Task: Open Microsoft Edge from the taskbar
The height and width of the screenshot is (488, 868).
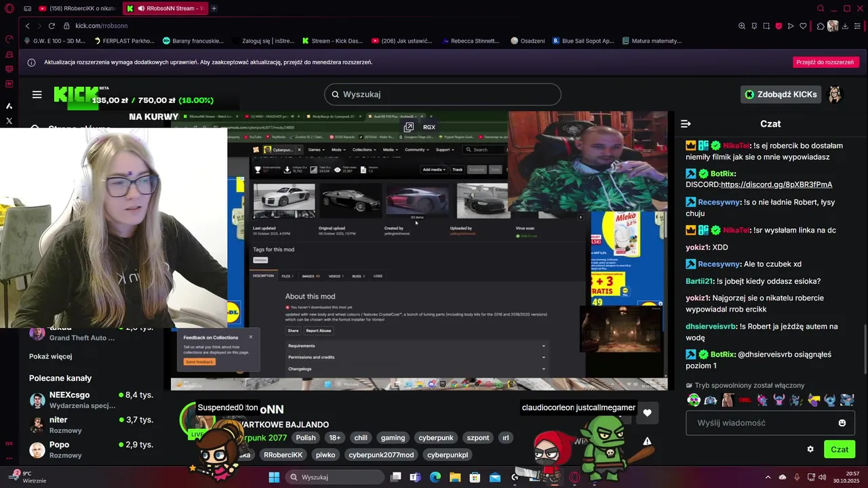Action: [435, 477]
